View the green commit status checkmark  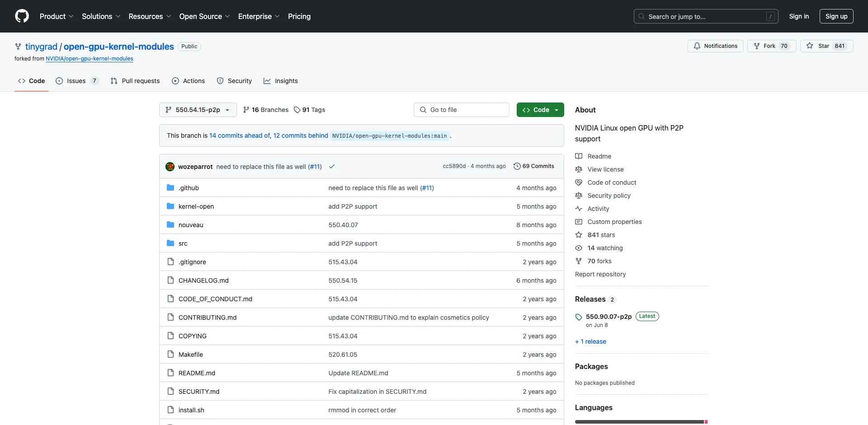pyautogui.click(x=332, y=166)
